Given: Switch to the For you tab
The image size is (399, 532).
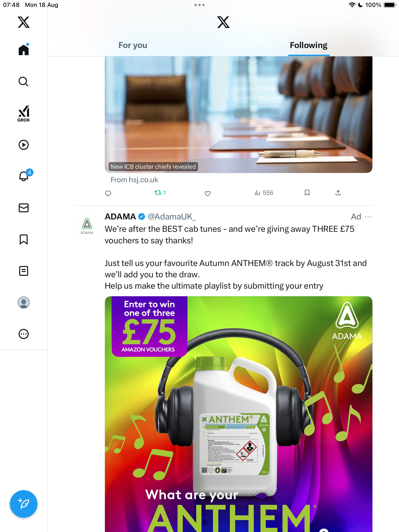Looking at the screenshot, I should point(133,45).
